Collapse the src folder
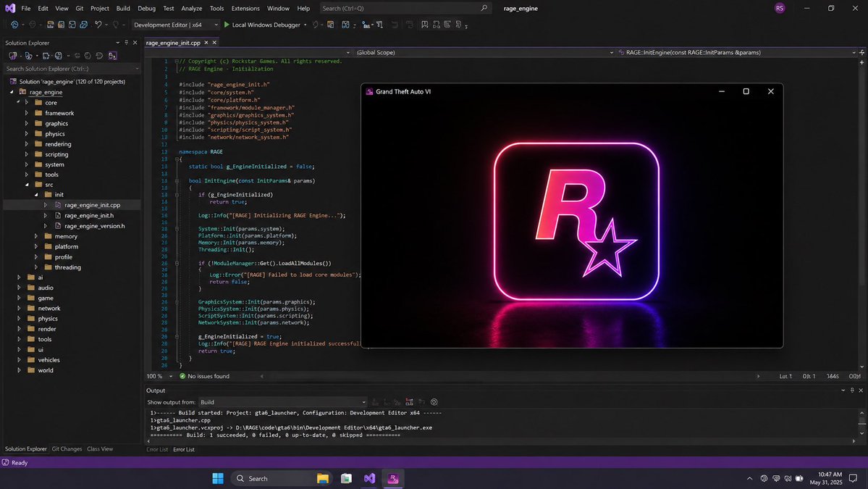 coord(27,185)
